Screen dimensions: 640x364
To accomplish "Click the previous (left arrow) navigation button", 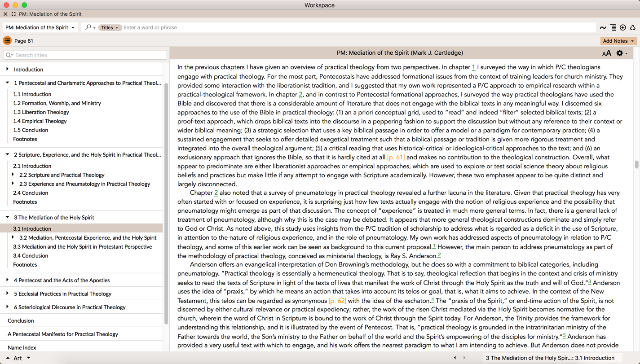I will click(x=455, y=358).
